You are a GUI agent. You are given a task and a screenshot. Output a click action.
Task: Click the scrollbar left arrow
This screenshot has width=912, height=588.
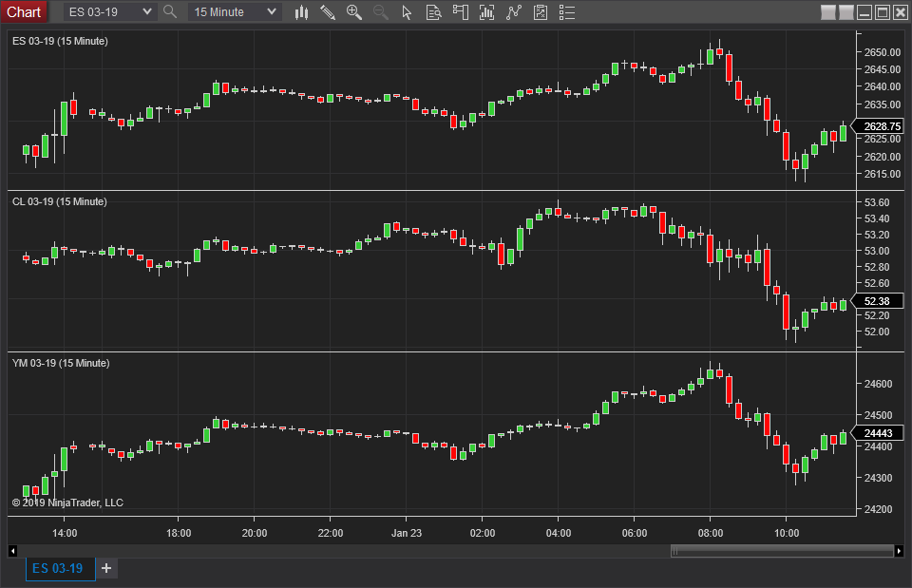[x=12, y=551]
